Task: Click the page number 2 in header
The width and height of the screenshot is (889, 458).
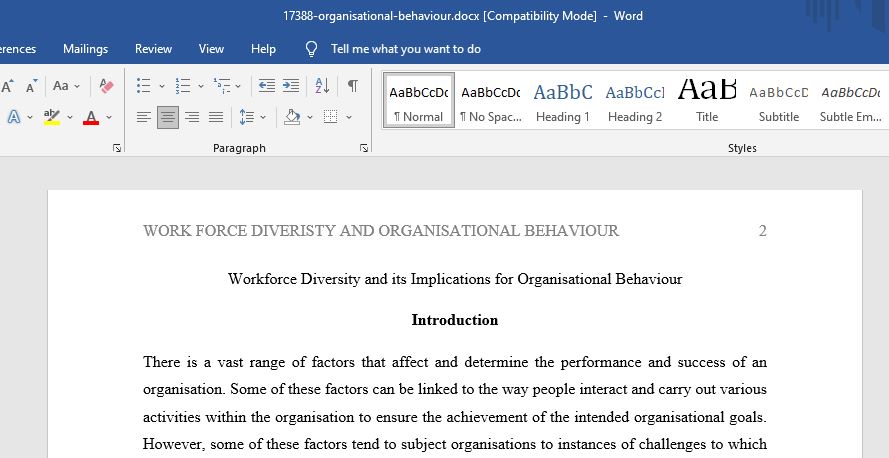Action: pyautogui.click(x=763, y=231)
